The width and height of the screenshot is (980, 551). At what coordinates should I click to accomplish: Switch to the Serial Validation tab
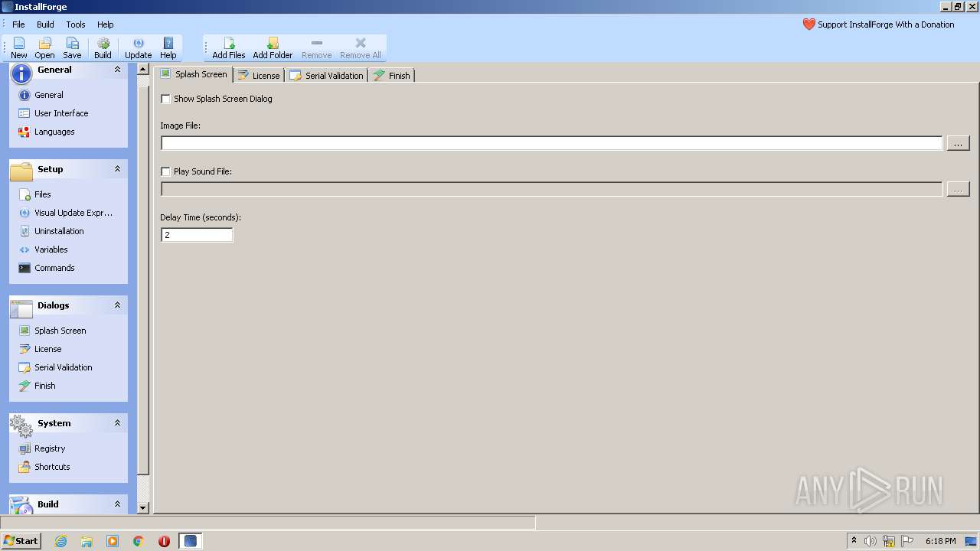327,76
